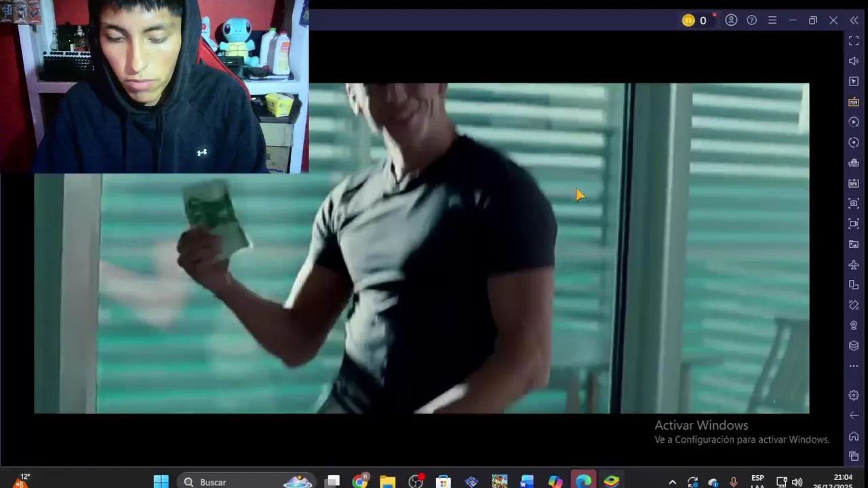
Task: Open the BlueStacks help question mark
Action: pyautogui.click(x=751, y=20)
